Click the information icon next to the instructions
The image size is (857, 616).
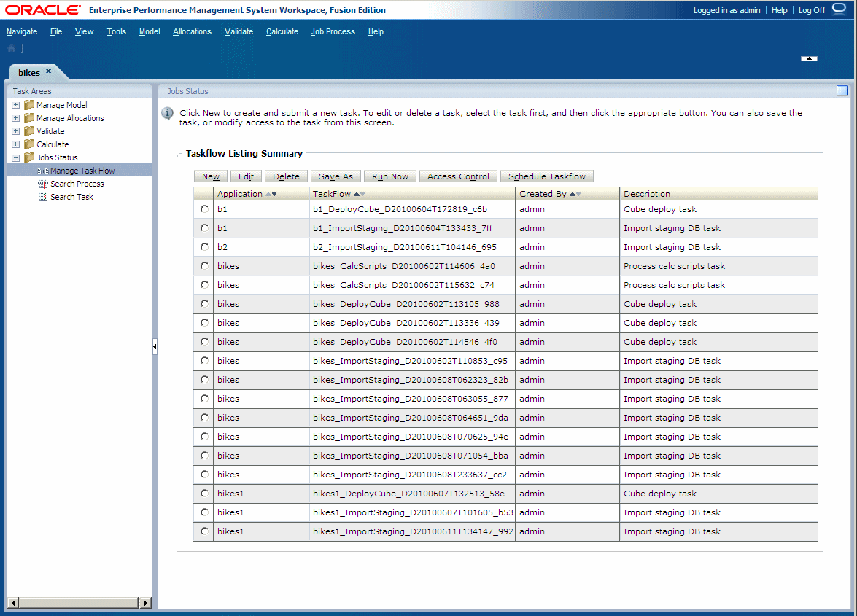(x=167, y=113)
